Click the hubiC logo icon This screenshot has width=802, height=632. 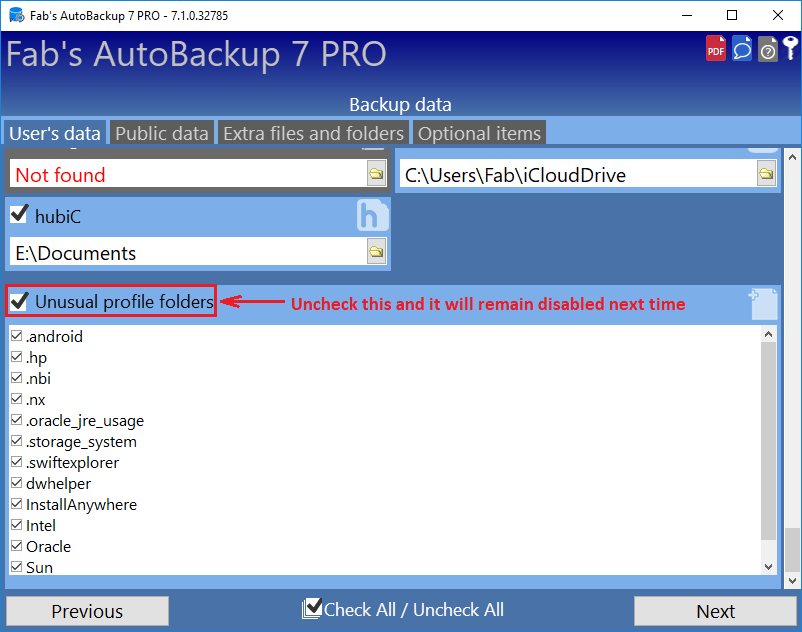373,215
